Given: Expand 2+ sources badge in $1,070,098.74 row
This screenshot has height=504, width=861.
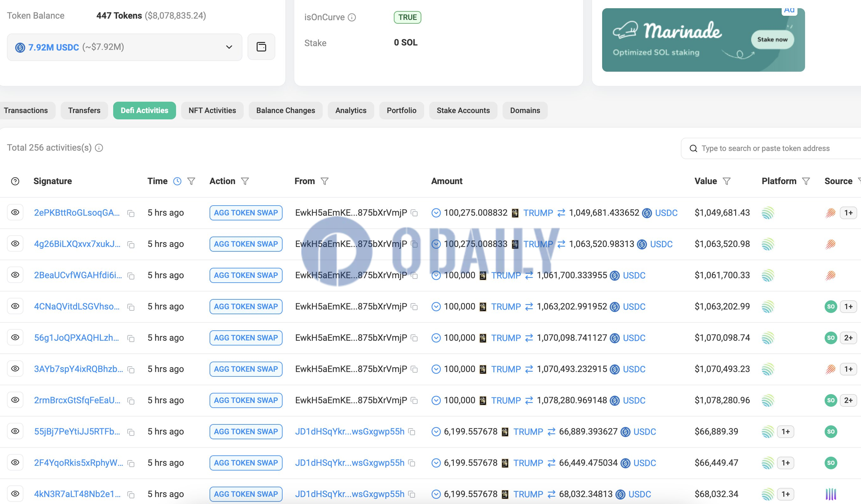Looking at the screenshot, I should (848, 338).
